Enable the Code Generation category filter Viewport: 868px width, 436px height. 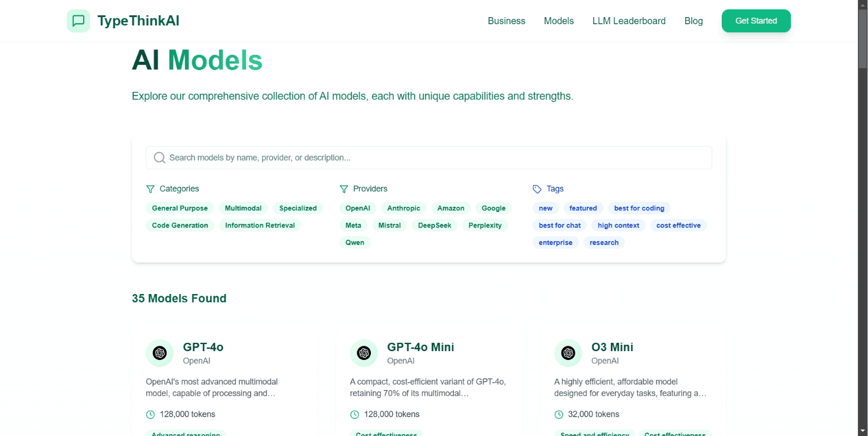pos(180,225)
